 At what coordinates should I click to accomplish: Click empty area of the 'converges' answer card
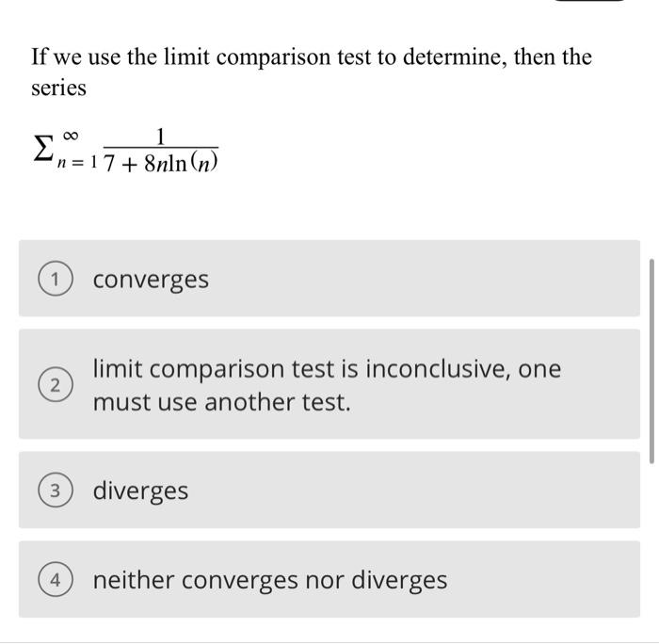point(420,279)
